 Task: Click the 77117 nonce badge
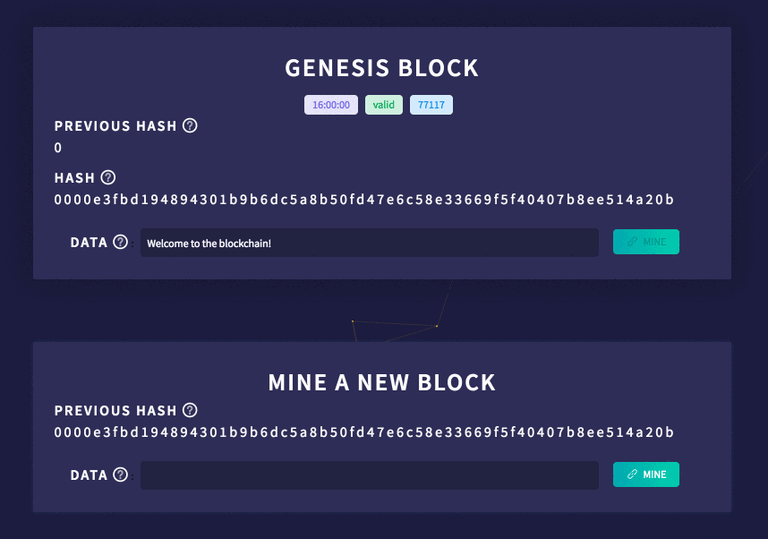(x=431, y=105)
